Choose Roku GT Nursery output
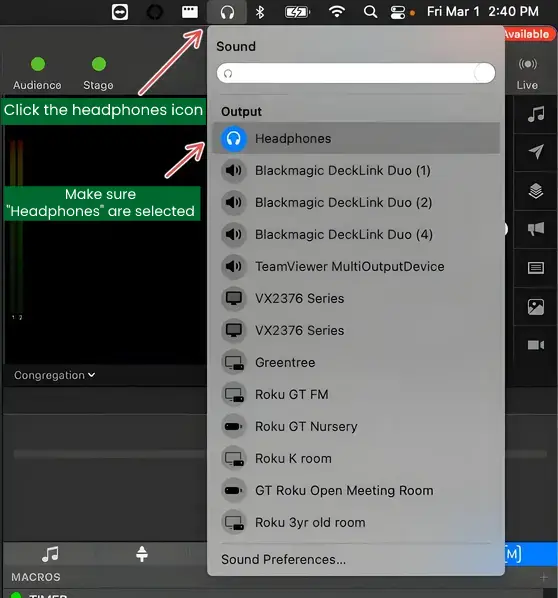This screenshot has height=598, width=558. 356,426
